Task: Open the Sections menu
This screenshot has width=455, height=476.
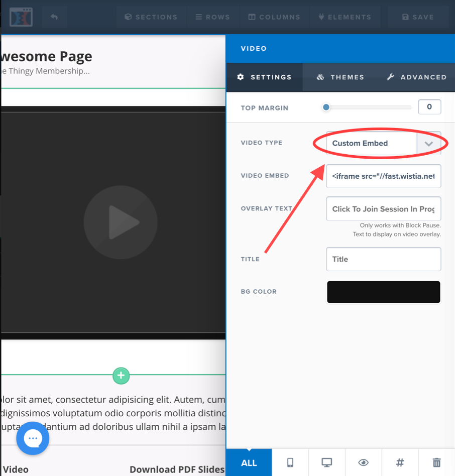Action: coord(151,17)
